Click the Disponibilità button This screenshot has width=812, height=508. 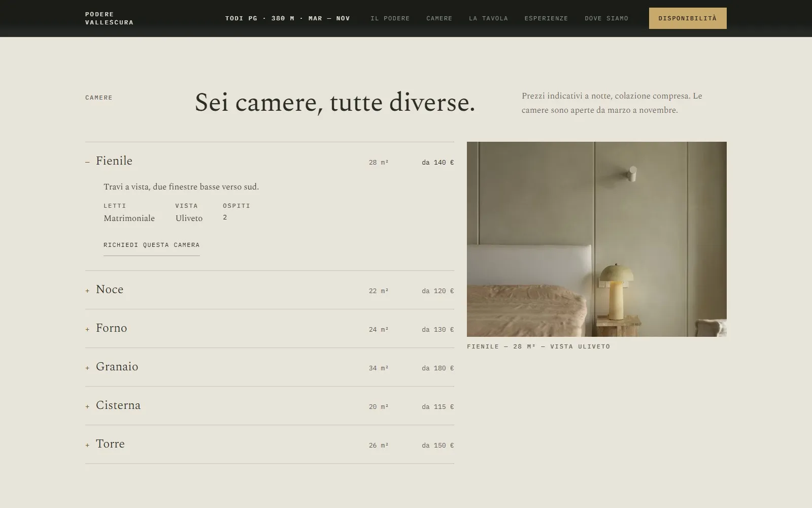click(x=688, y=18)
